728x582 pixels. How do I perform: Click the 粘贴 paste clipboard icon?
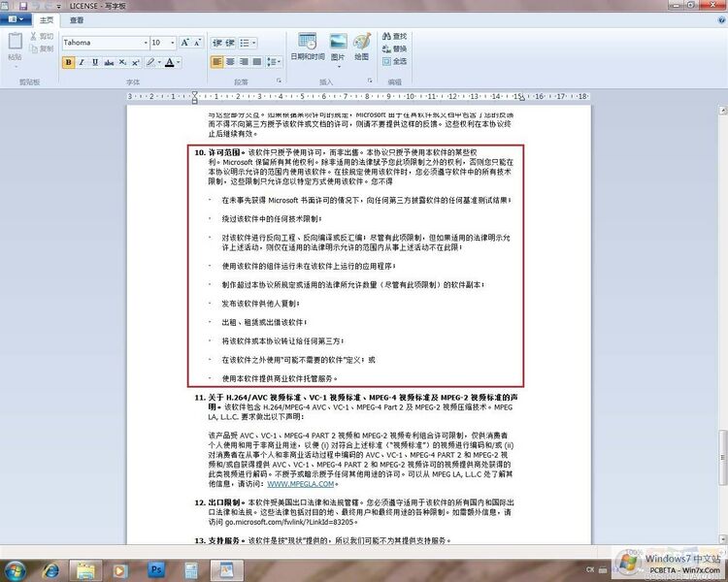(x=15, y=42)
